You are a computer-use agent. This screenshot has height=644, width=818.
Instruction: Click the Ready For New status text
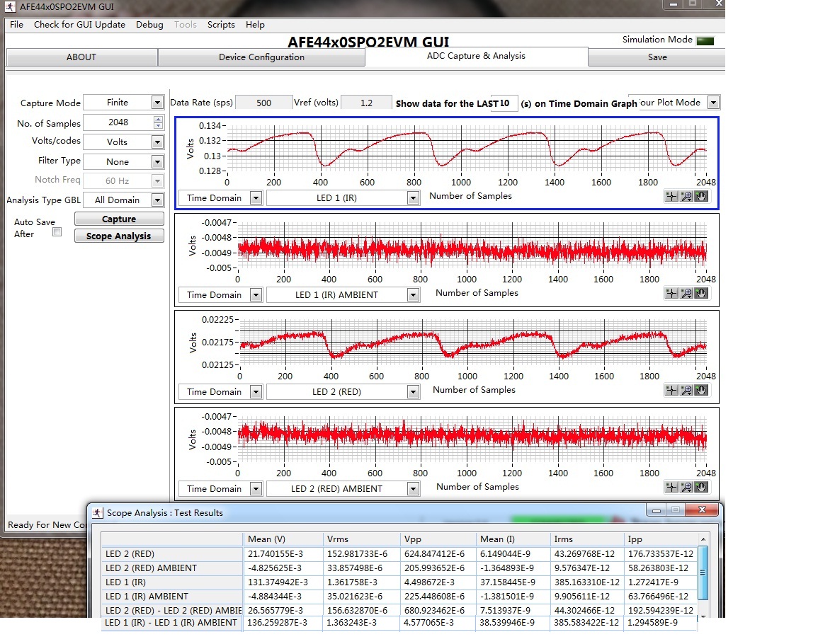tap(47, 525)
